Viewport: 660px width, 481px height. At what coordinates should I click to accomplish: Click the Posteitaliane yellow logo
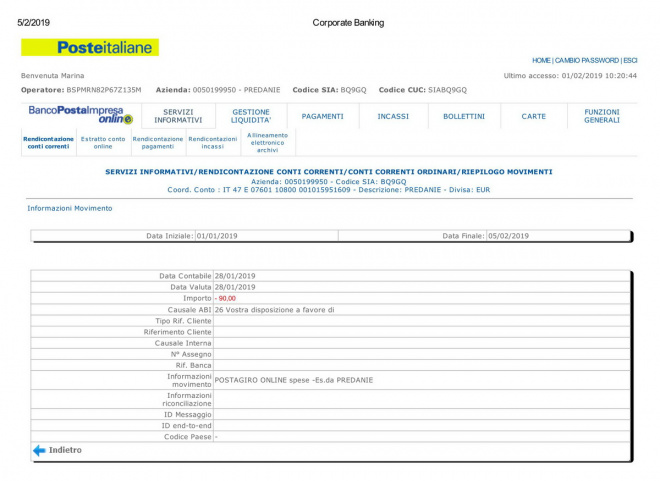(x=89, y=47)
